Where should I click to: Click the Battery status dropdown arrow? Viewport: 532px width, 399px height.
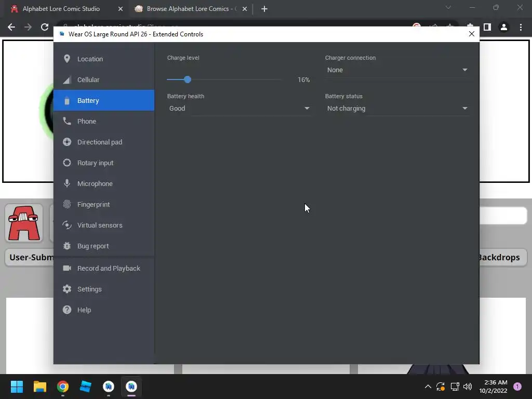point(465,108)
